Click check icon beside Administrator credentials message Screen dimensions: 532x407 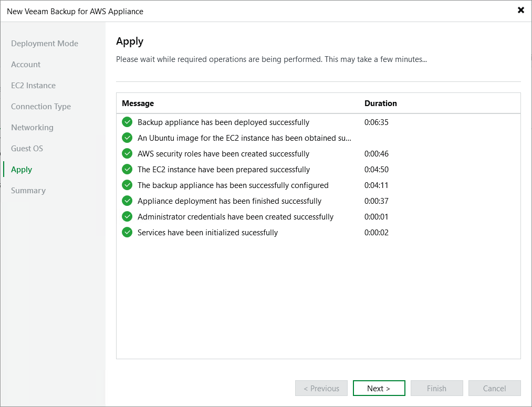click(127, 217)
